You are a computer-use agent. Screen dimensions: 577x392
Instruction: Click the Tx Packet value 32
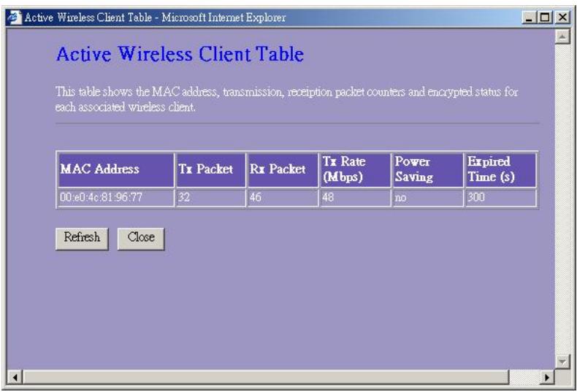click(x=210, y=198)
